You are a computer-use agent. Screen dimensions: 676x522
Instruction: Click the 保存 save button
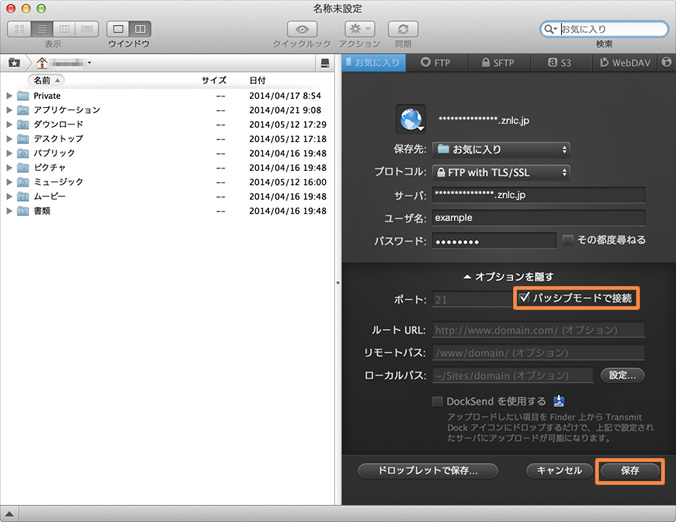[630, 471]
